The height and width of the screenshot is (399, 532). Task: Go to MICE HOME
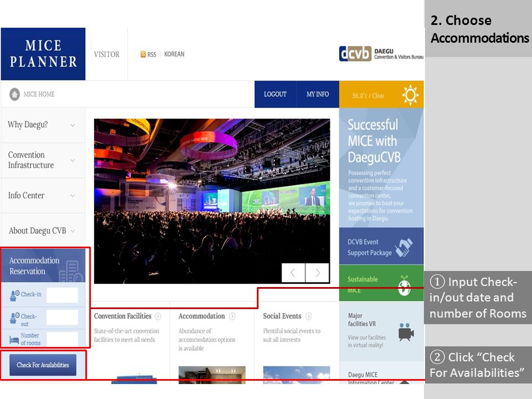39,94
